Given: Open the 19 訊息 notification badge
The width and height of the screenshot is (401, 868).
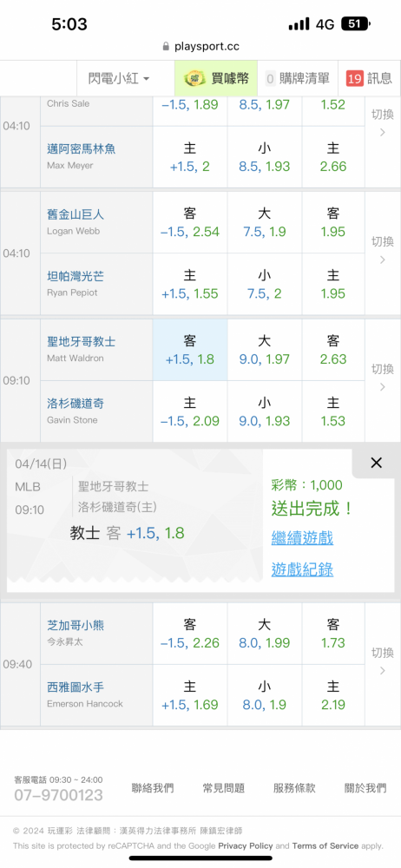Looking at the screenshot, I should click(369, 79).
